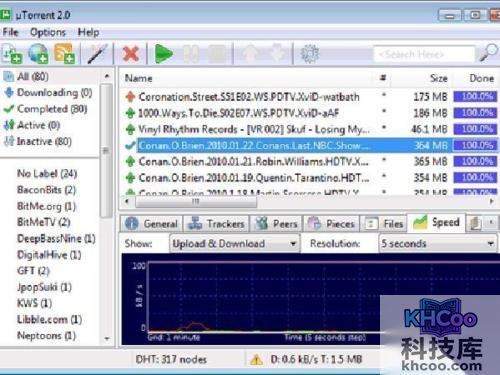Select the Neptoons (1) label
500x375 pixels.
coord(46,335)
